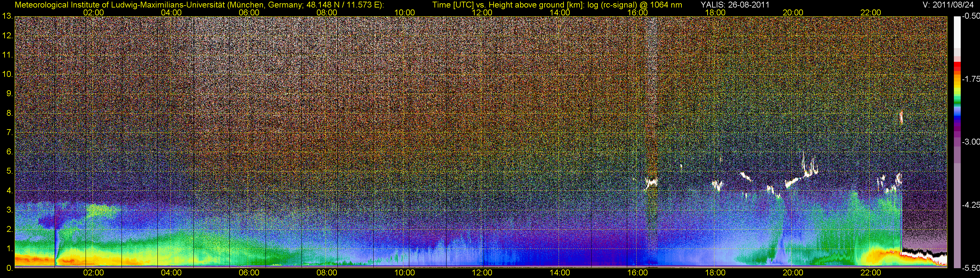Click the 13 km height axis label
The height and width of the screenshot is (278, 980).
click(7, 16)
